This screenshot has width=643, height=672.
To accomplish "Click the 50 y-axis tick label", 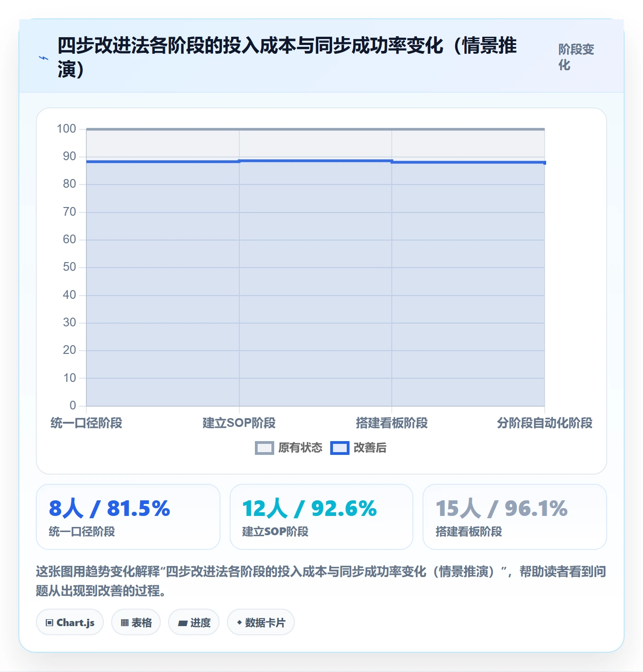I will (69, 267).
